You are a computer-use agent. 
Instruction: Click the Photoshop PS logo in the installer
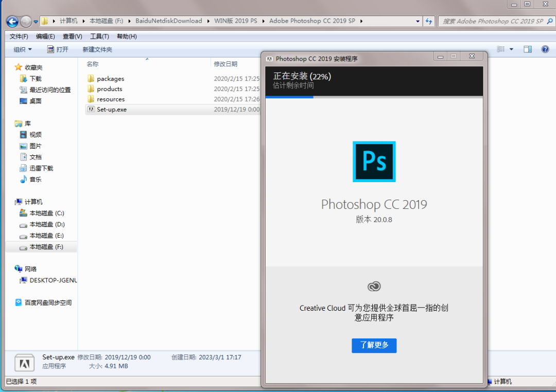(374, 162)
